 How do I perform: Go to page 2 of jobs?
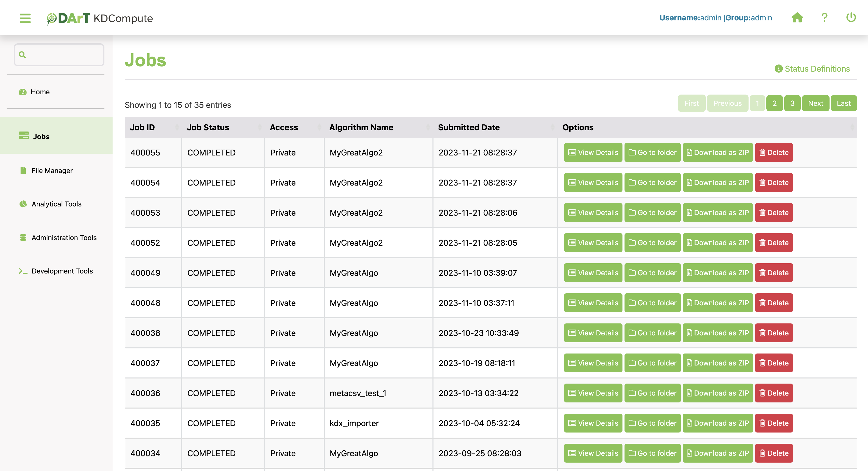(774, 103)
